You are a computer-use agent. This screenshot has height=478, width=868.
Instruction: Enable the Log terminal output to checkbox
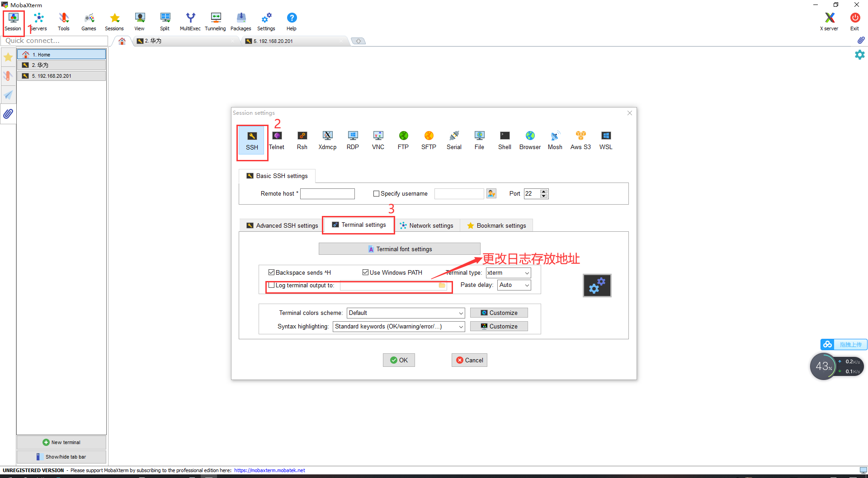(271, 285)
